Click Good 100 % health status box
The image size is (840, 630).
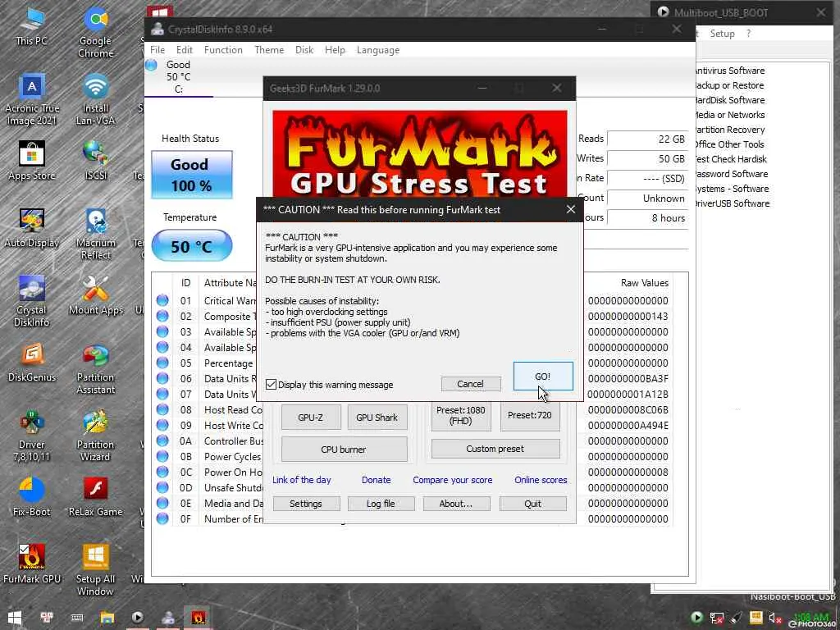pos(192,175)
